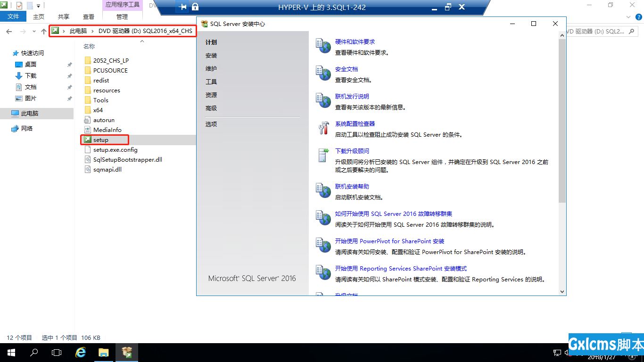Click the globe icon beside 故障转移群集 link
644x362 pixels.
[x=323, y=218]
